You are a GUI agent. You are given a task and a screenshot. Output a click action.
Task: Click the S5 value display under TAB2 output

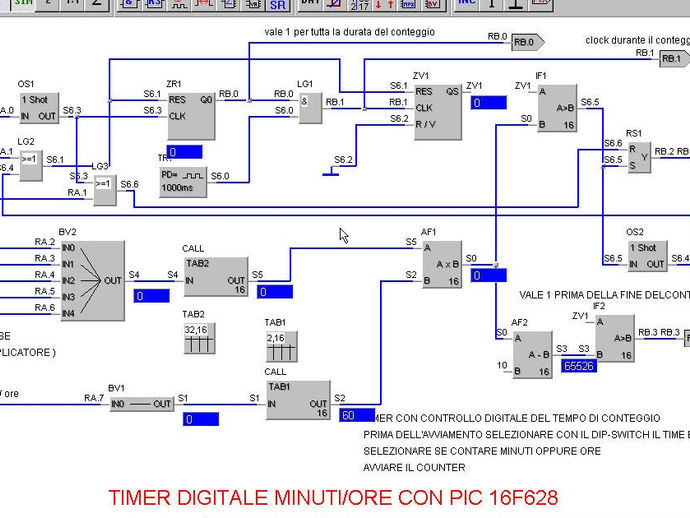point(275,292)
